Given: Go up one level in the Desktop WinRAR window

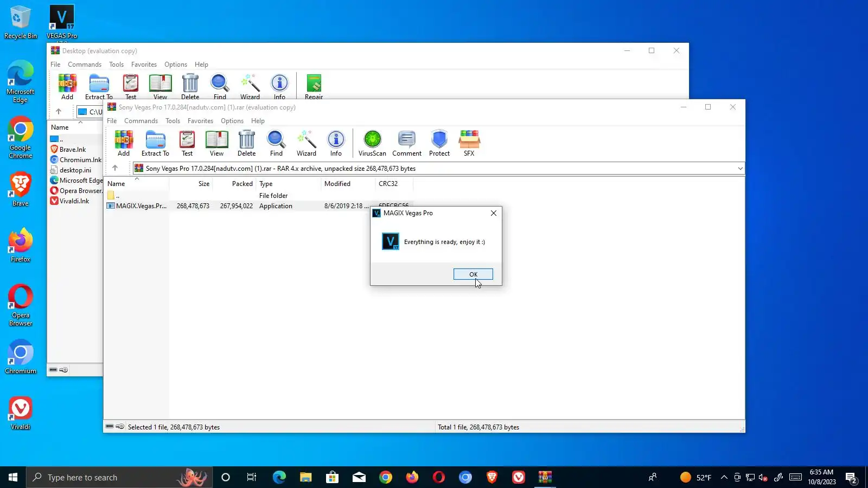Looking at the screenshot, I should [59, 112].
